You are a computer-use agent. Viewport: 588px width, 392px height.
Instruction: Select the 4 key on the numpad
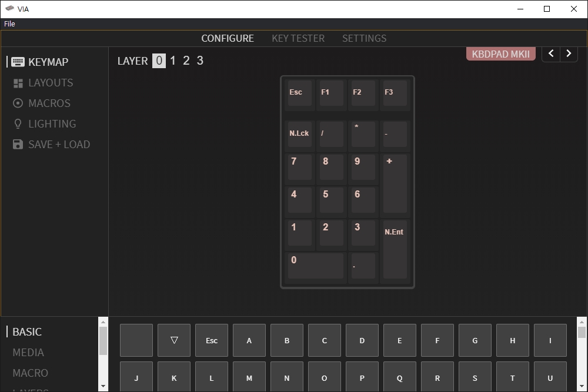coord(300,201)
